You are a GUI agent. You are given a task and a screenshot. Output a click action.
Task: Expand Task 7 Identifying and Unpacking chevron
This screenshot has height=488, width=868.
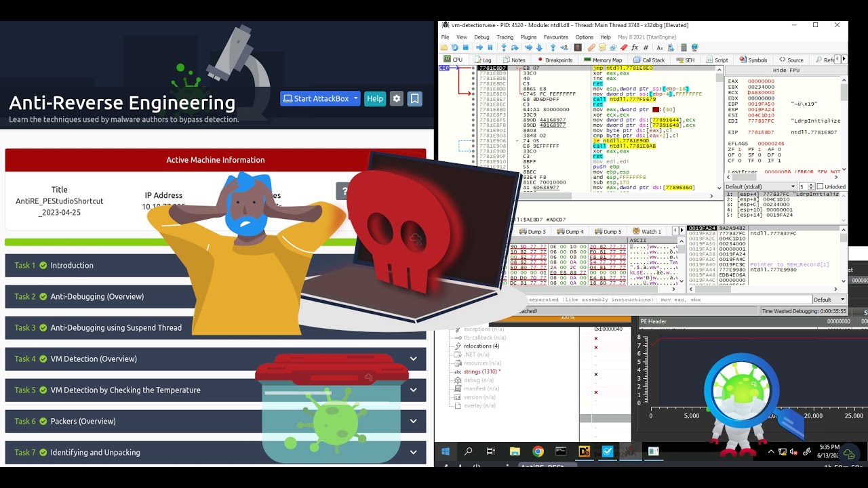pyautogui.click(x=413, y=452)
